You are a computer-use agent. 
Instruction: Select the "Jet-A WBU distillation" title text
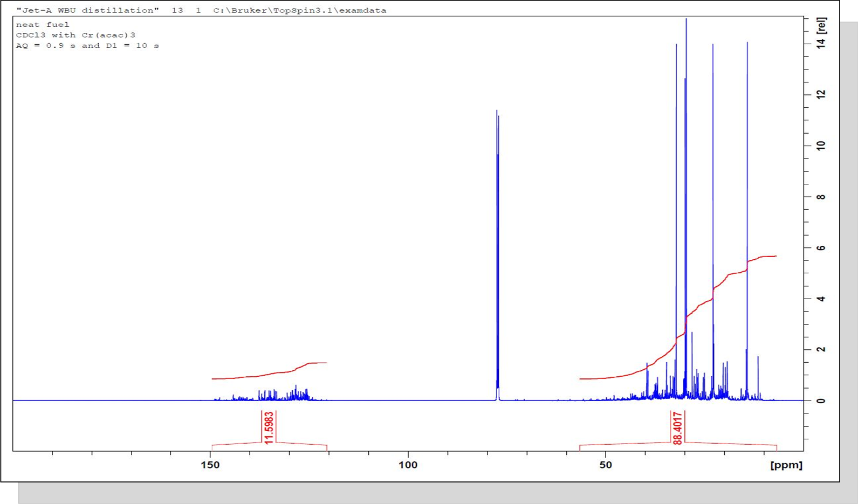pos(87,10)
